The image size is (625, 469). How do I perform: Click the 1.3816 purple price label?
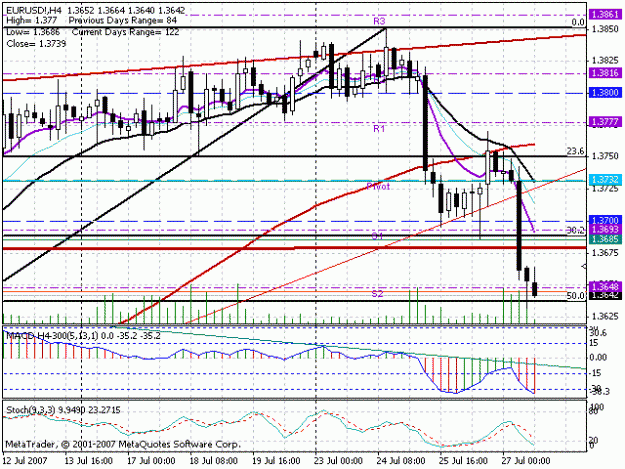coord(605,73)
